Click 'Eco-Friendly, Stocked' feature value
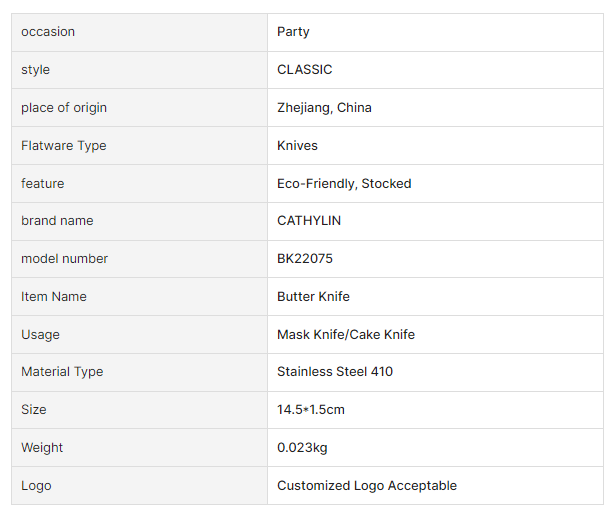This screenshot has height=520, width=614. pyautogui.click(x=344, y=184)
